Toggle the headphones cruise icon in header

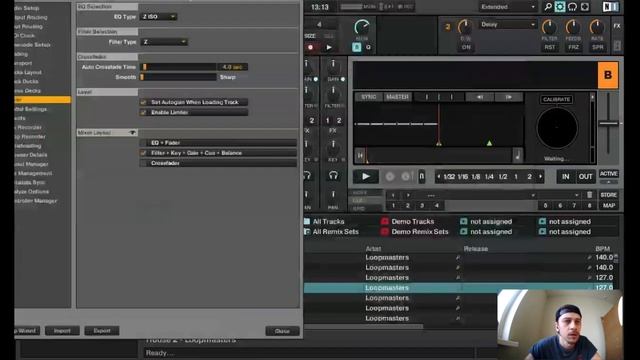(572, 7)
